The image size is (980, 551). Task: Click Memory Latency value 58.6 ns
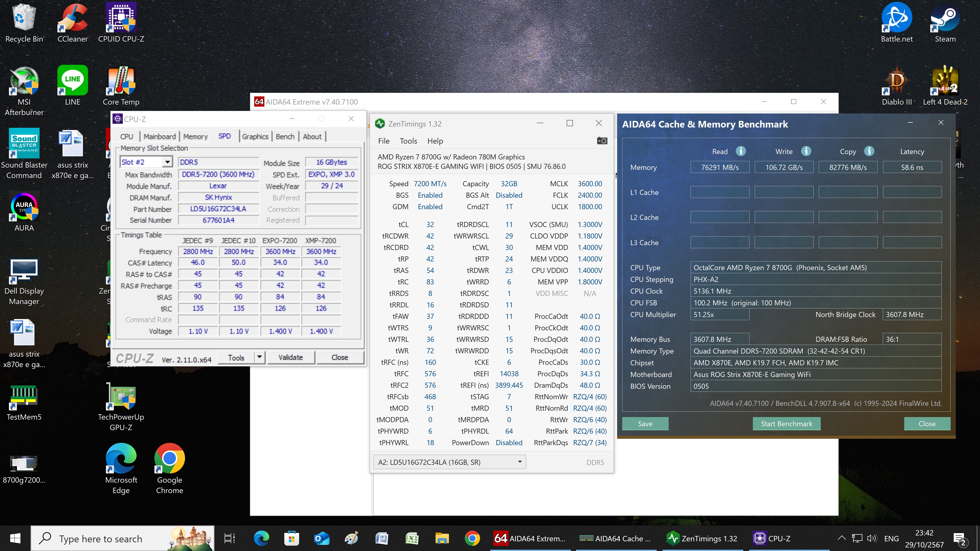coord(912,167)
